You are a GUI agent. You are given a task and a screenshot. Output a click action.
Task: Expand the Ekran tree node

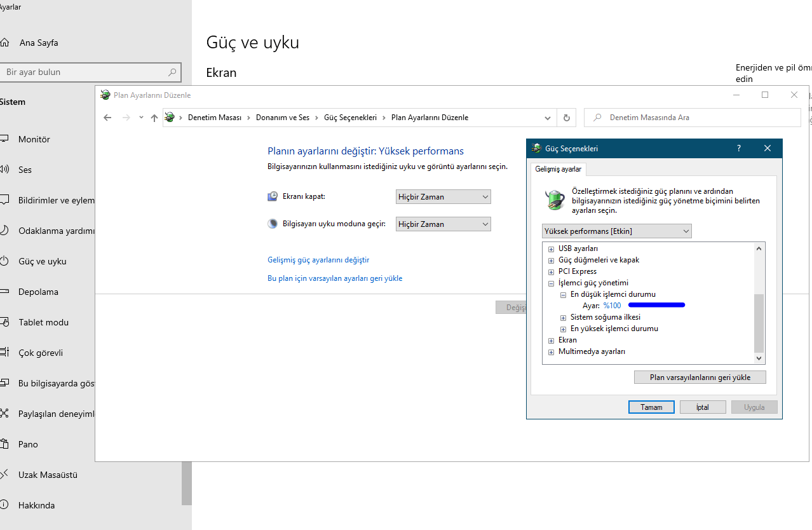coord(551,341)
